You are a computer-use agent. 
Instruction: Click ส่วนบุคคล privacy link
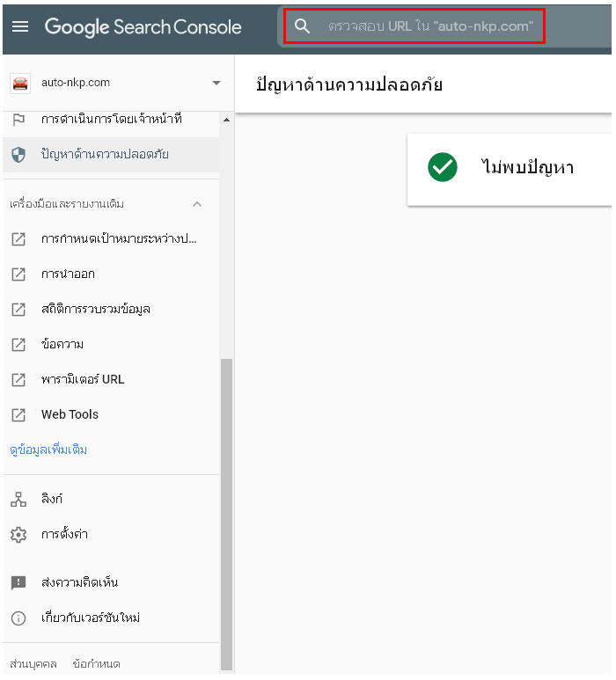33,664
